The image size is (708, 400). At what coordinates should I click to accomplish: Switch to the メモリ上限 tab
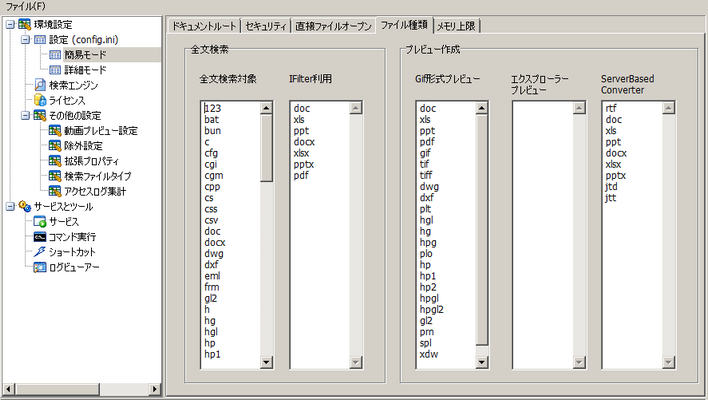point(456,26)
